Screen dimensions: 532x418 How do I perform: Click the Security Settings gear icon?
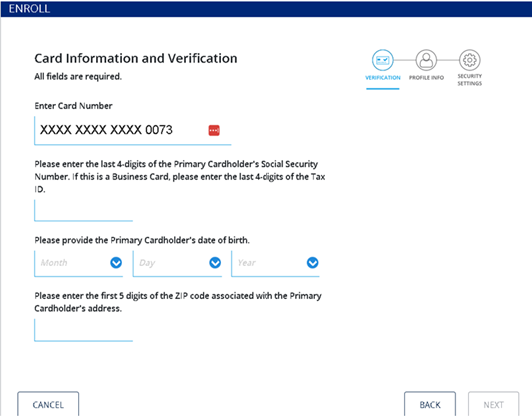(469, 60)
